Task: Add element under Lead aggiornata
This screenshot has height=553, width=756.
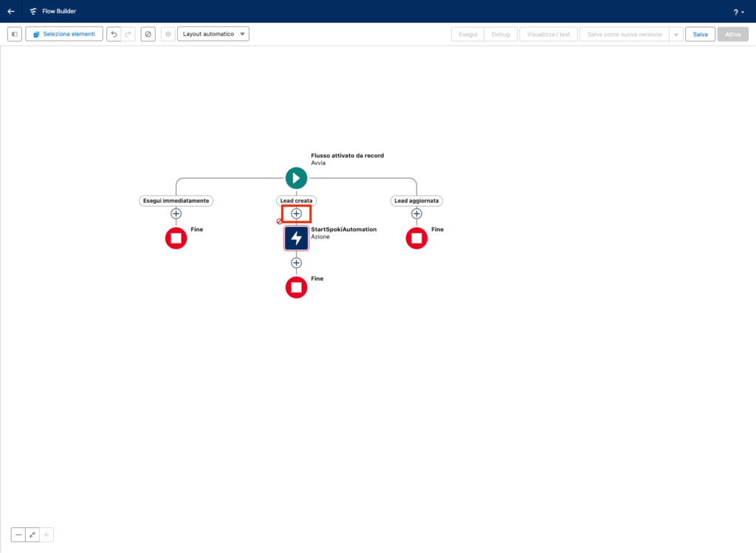Action: point(416,213)
